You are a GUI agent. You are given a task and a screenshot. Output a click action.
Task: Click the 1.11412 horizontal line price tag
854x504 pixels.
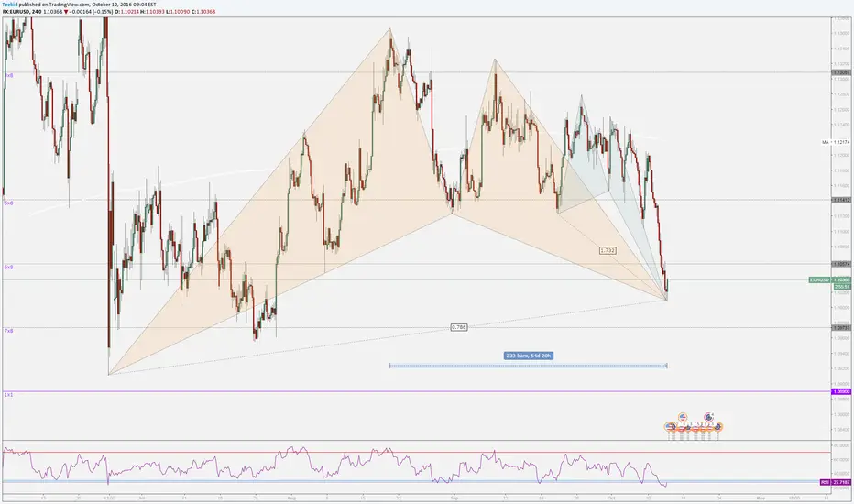click(841, 200)
